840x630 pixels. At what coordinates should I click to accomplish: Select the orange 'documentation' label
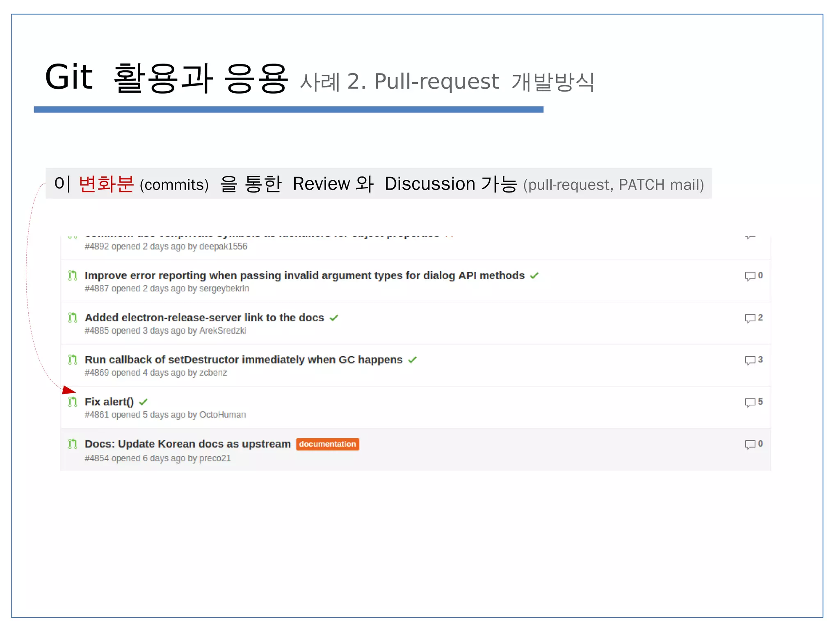click(327, 444)
